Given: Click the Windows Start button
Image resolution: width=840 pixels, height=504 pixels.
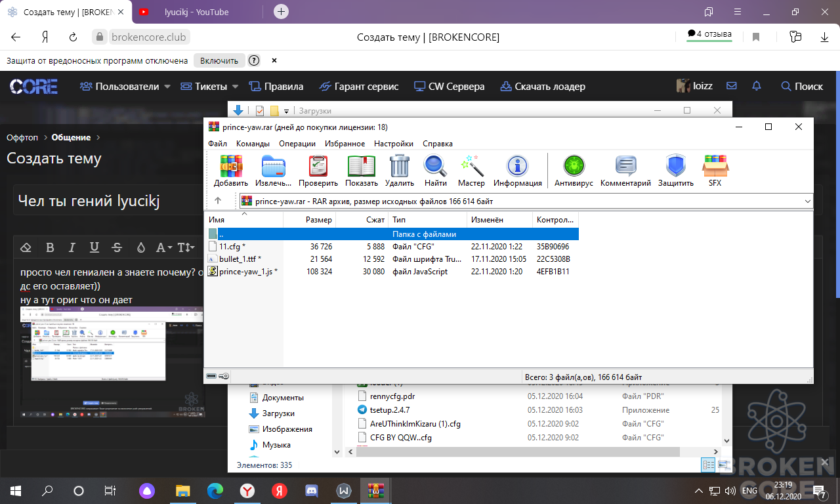Looking at the screenshot, I should coord(16,490).
